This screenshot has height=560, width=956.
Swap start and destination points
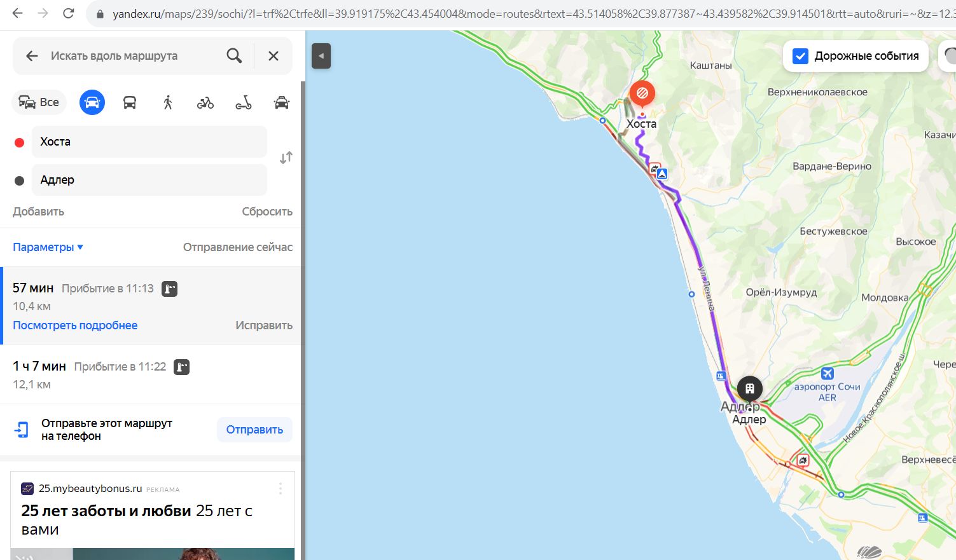pyautogui.click(x=286, y=158)
